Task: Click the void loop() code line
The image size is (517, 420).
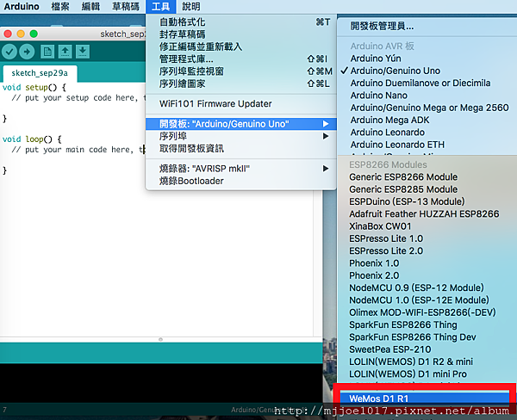Action: tap(32, 139)
